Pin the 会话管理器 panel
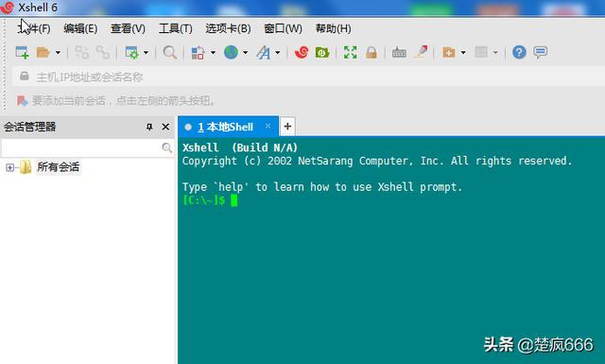The width and height of the screenshot is (605, 364). 149,127
